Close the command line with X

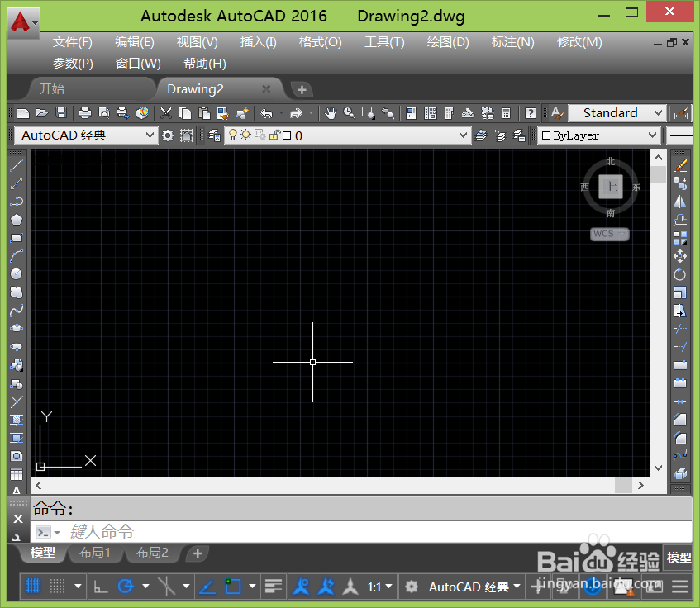click(x=18, y=519)
